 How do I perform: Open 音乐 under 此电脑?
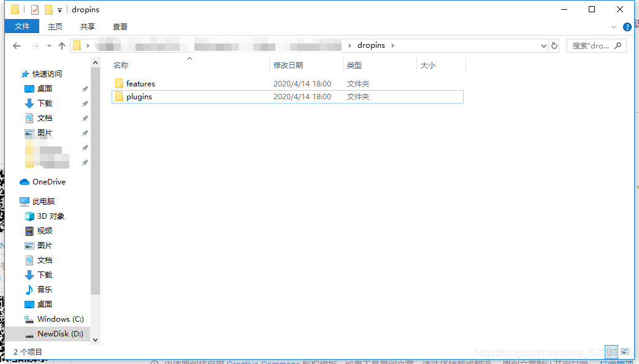(x=44, y=289)
